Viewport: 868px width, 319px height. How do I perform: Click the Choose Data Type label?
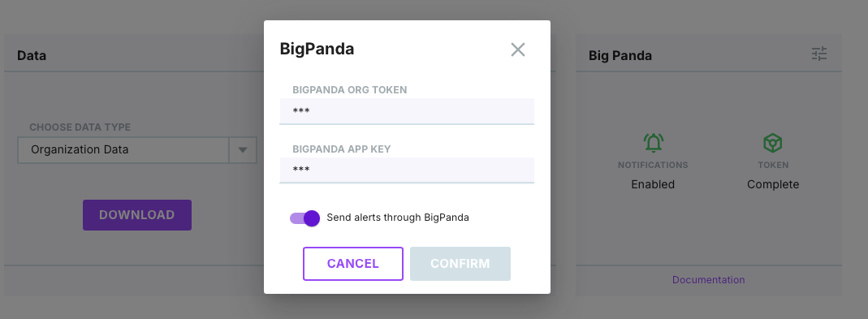(80, 127)
